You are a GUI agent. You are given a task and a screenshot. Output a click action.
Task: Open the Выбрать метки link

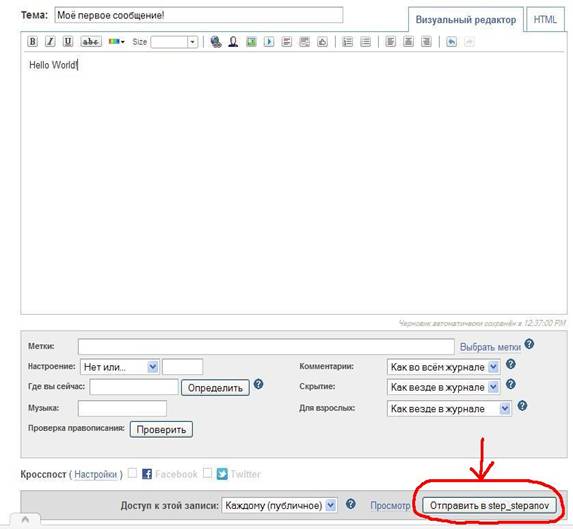coord(490,347)
